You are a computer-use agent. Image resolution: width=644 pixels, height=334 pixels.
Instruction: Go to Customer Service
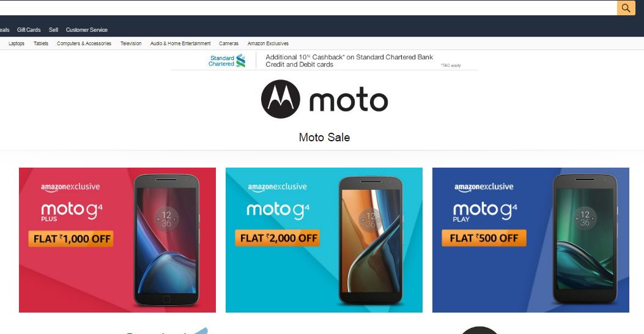pos(87,29)
